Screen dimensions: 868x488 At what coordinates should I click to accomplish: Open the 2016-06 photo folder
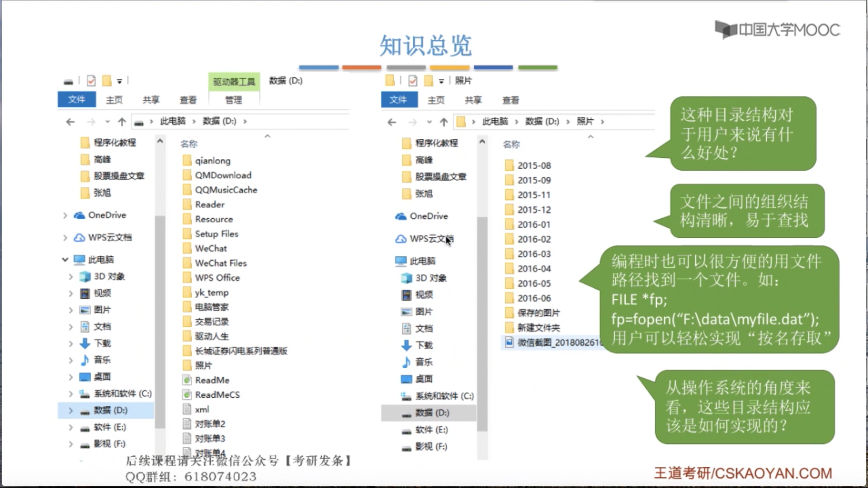point(528,298)
